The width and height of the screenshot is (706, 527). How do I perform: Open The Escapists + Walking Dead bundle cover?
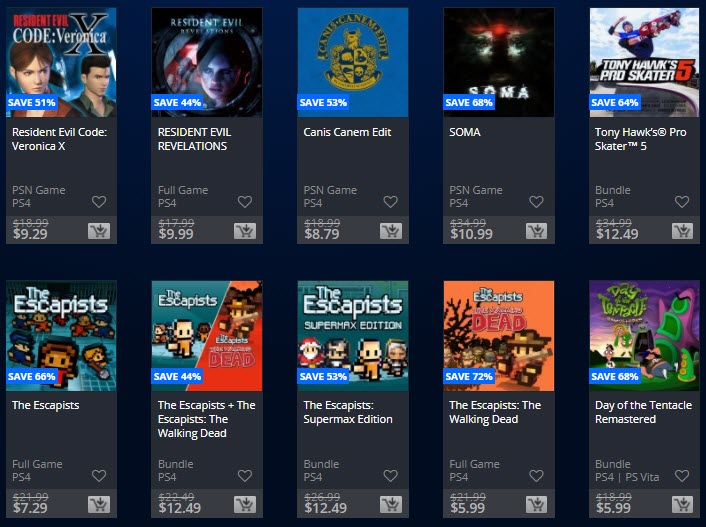pyautogui.click(x=207, y=336)
